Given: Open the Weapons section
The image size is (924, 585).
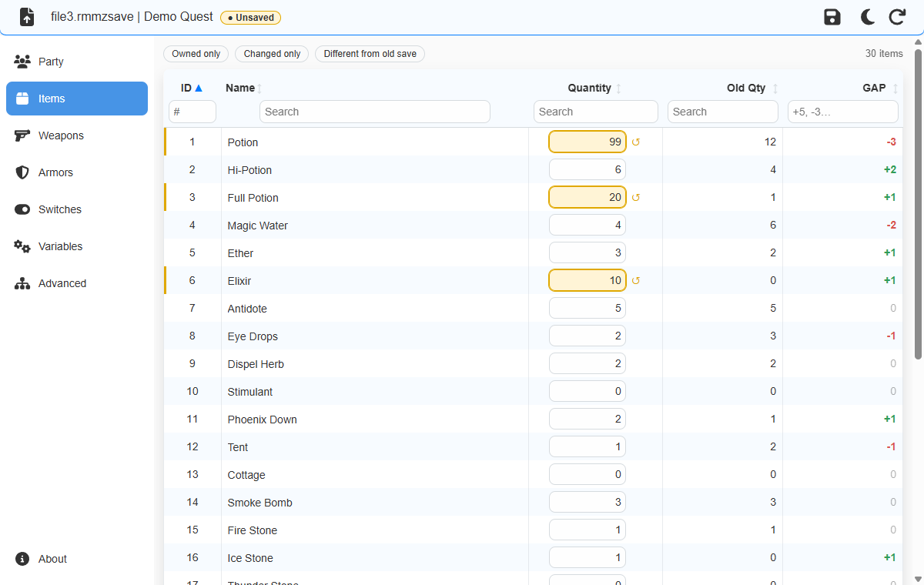Looking at the screenshot, I should 77,135.
